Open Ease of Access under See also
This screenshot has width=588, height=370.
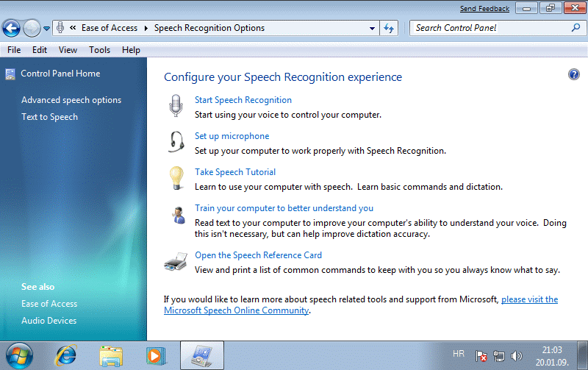[x=49, y=304]
